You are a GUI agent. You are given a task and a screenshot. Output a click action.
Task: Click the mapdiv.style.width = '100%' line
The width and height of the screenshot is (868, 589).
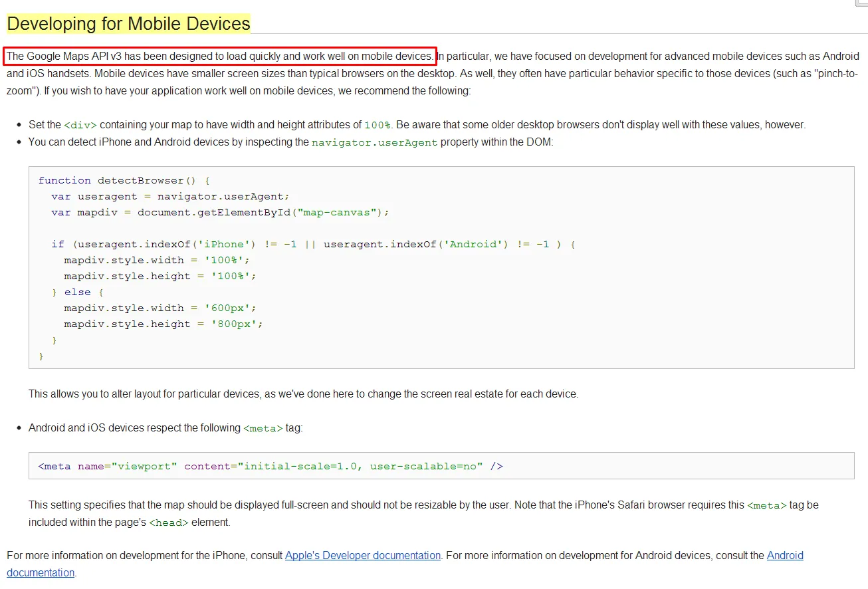point(157,260)
